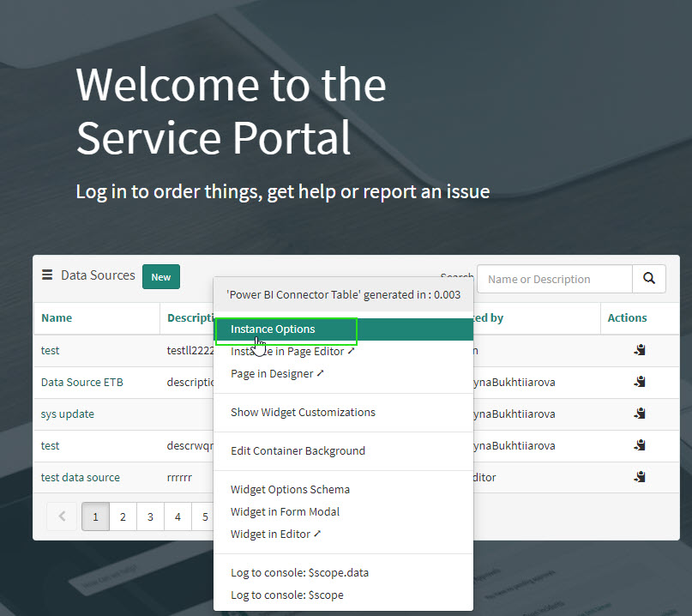Open the Data Sources hamburger menu icon
The height and width of the screenshot is (616, 692).
(47, 275)
